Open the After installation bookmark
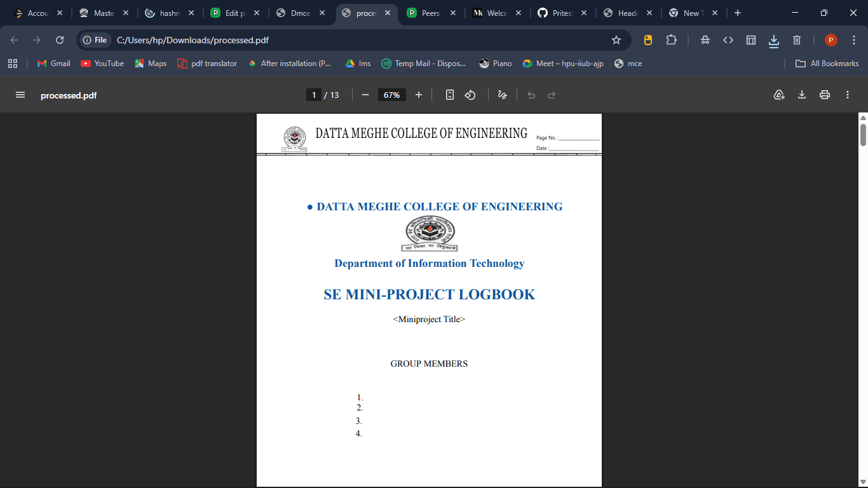This screenshot has height=488, width=868. pyautogui.click(x=289, y=64)
